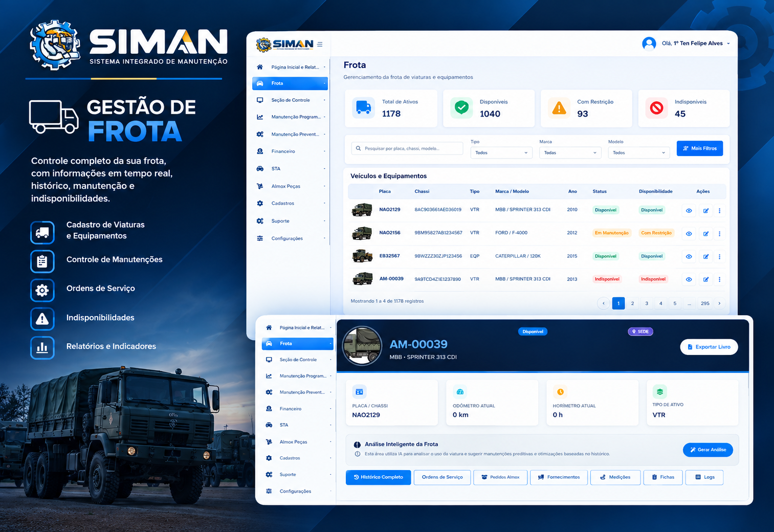Open the three-dot actions menu for NAO2129
This screenshot has height=532, width=774.
[719, 211]
